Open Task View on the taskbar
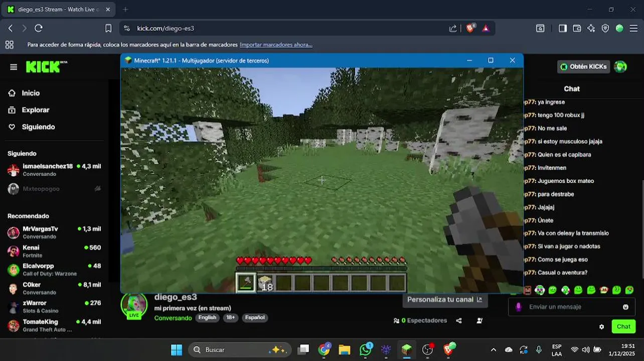644x361 pixels. (x=303, y=350)
